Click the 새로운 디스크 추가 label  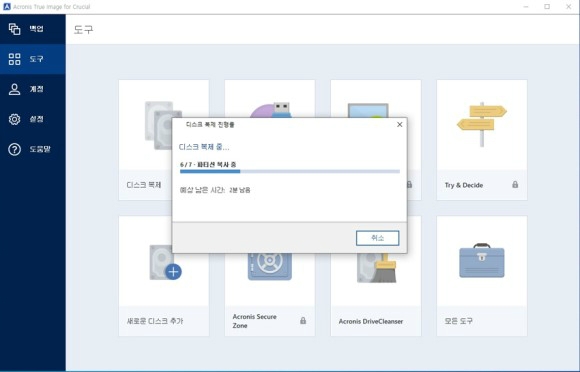155,321
